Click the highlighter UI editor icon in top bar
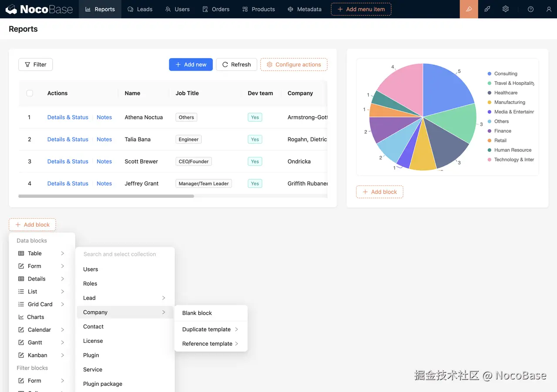This screenshot has width=557, height=392. pyautogui.click(x=469, y=9)
